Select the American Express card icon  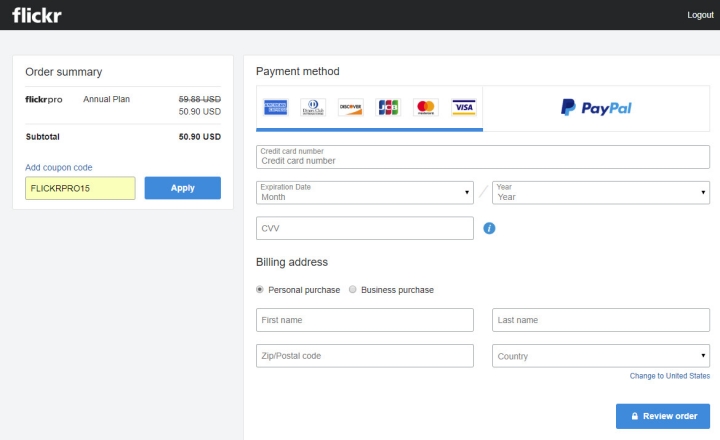(x=276, y=107)
